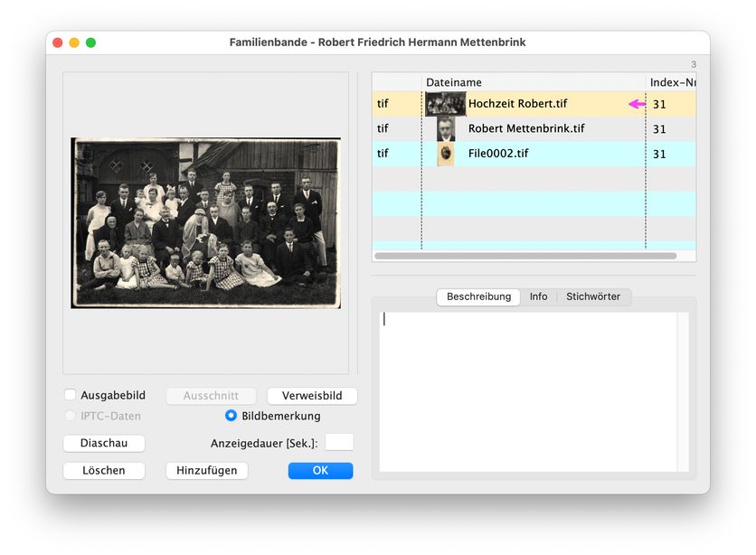Click inside the description text area
Image resolution: width=756 pixels, height=555 pixels.
click(529, 391)
